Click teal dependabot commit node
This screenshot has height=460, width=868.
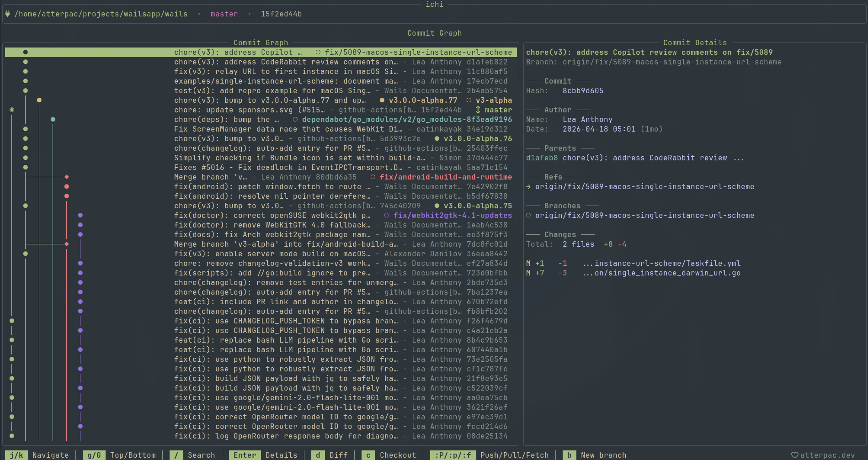53,119
